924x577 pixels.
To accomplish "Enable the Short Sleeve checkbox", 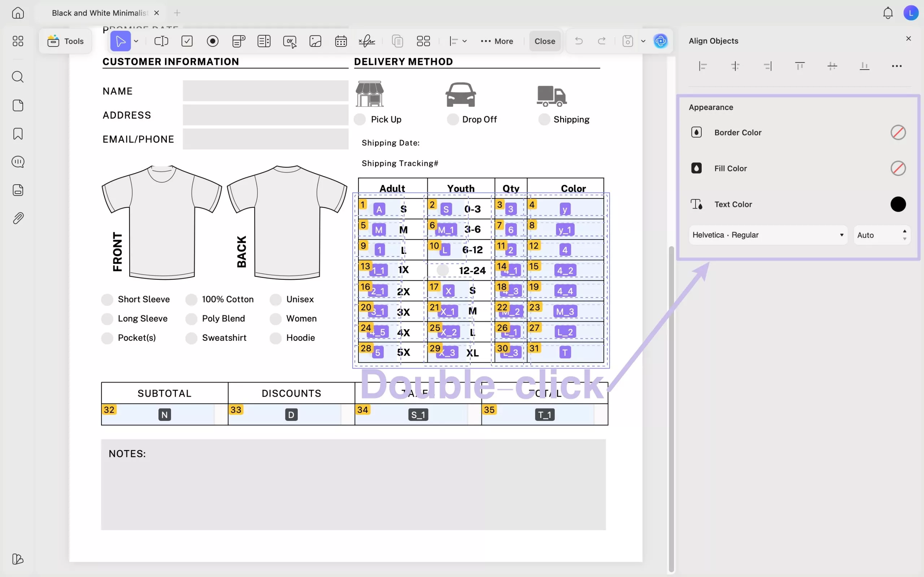I will tap(107, 299).
